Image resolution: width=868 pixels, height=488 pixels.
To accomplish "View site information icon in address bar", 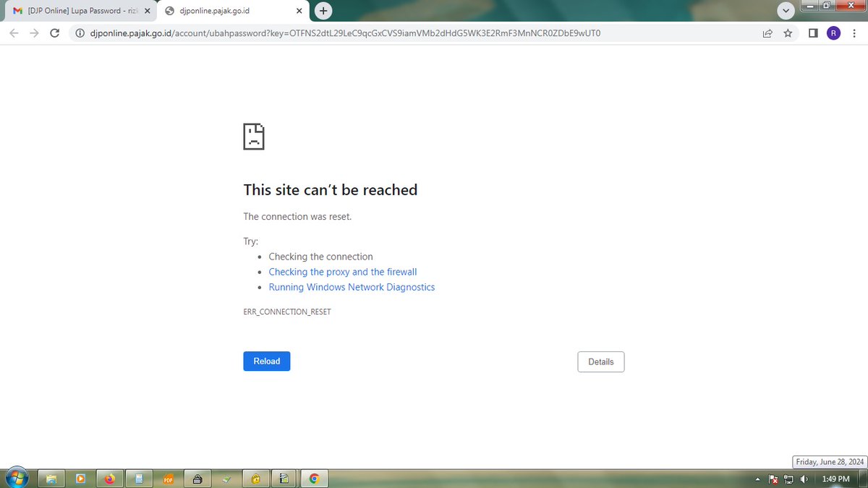I will tap(80, 33).
